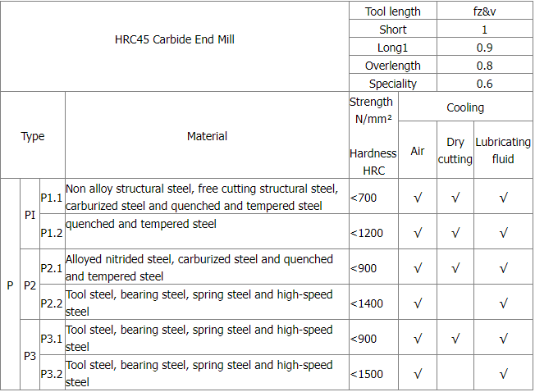
Task: Click the Air checkmark in row P1.1
Action: coord(418,198)
